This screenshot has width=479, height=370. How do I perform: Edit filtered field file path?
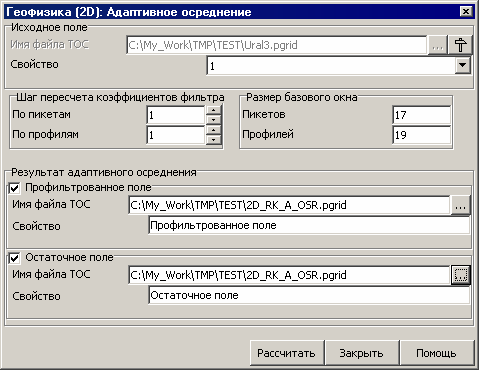point(289,205)
